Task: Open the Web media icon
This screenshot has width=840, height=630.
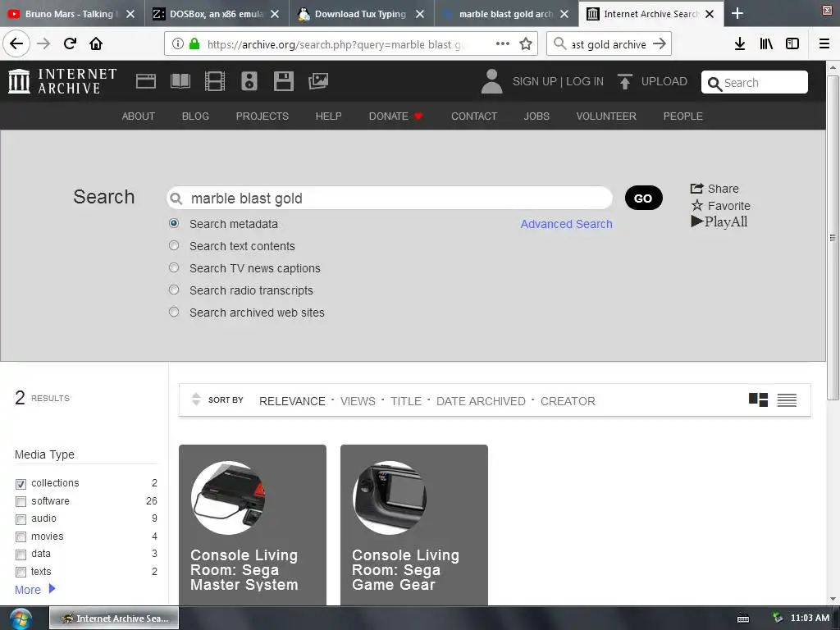Action: click(x=146, y=81)
